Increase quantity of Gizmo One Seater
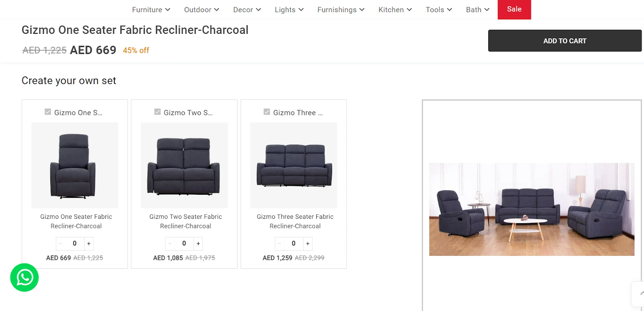The height and width of the screenshot is (311, 644). 89,244
